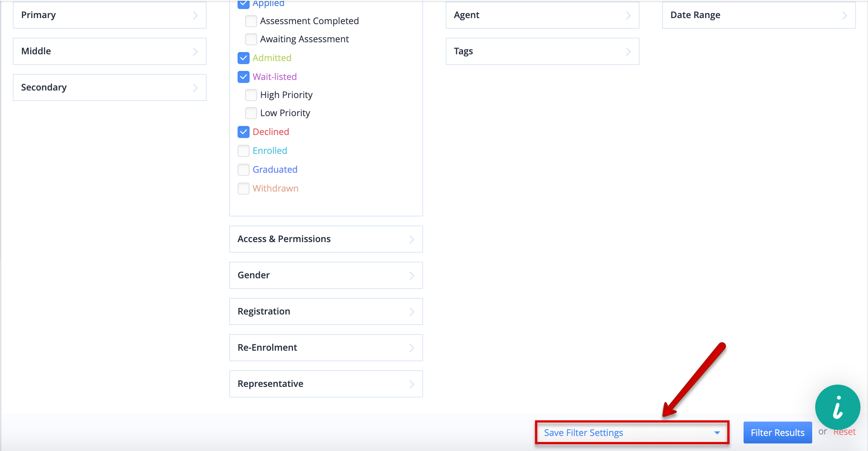The height and width of the screenshot is (451, 868).
Task: Click the red Reset link
Action: [x=844, y=432]
